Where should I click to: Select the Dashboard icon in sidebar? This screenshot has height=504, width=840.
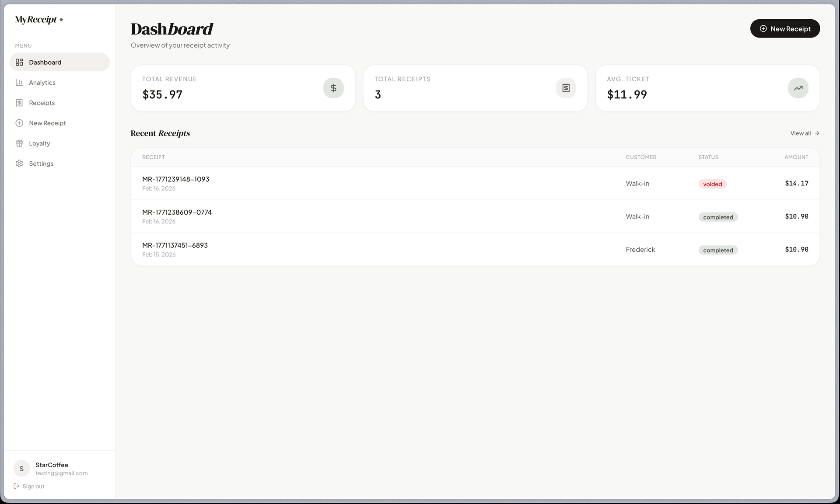pyautogui.click(x=19, y=62)
